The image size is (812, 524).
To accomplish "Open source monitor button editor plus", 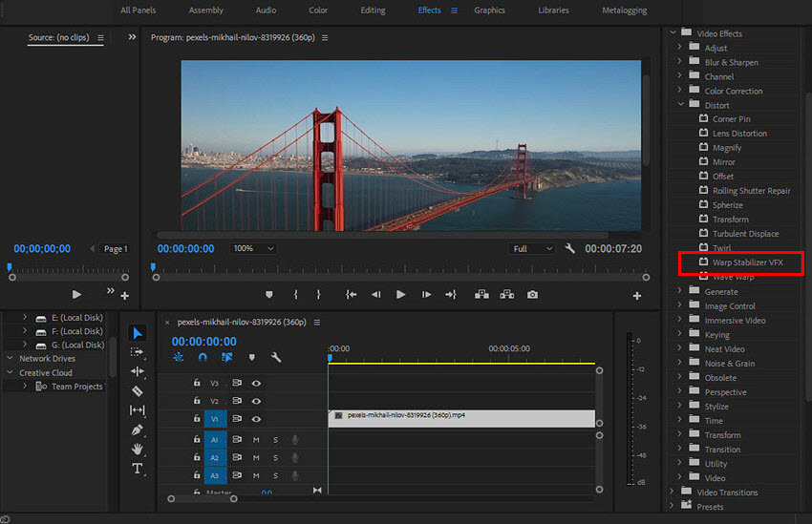I will click(125, 296).
